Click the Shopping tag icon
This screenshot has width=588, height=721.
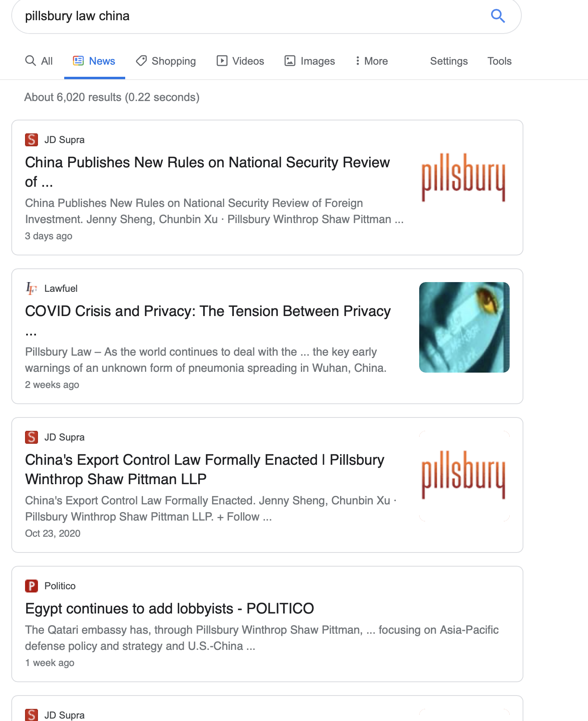point(141,61)
